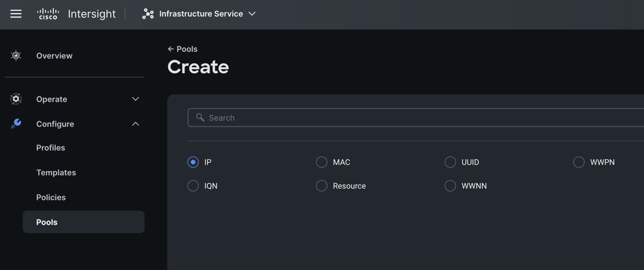Choose the Resource pool type
644x270 pixels.
321,186
